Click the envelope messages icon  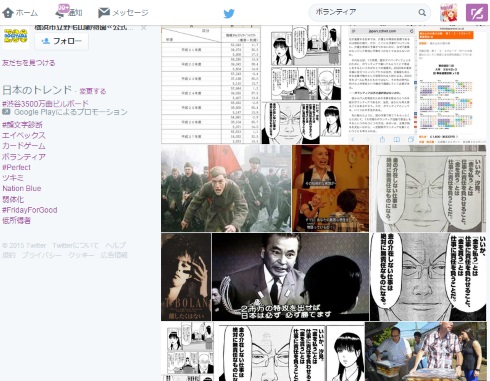tap(104, 13)
